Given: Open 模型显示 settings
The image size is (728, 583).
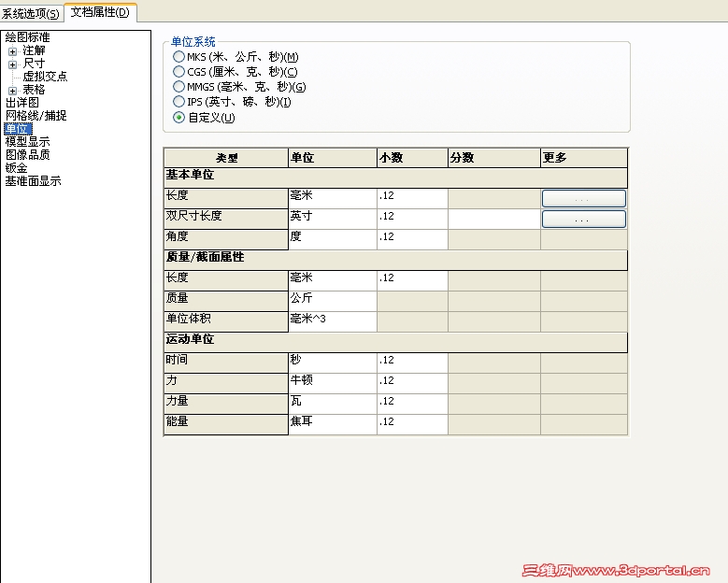Looking at the screenshot, I should pos(27,142).
